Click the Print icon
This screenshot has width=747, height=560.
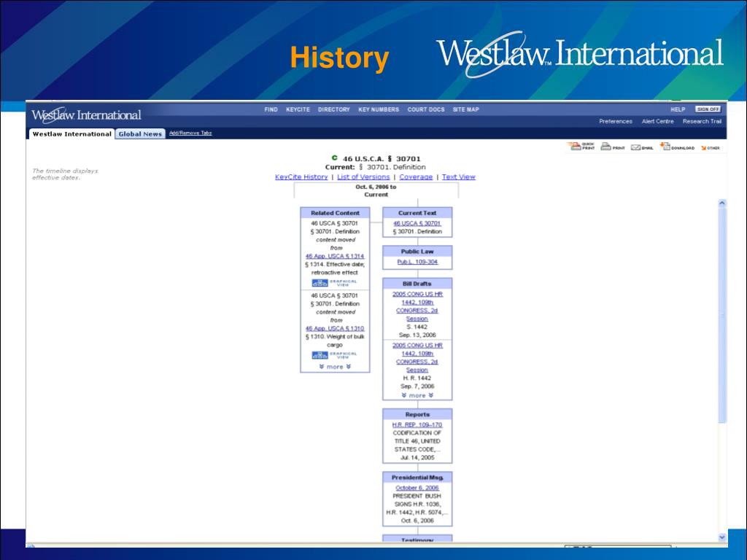(613, 147)
